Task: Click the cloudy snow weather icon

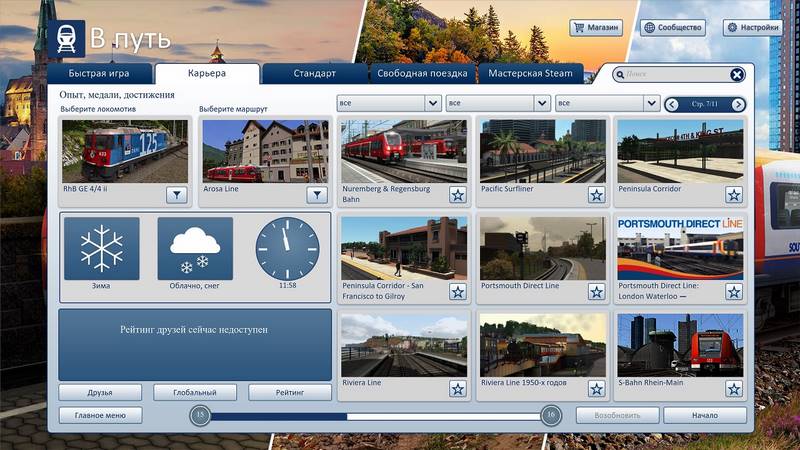Action: (x=195, y=248)
